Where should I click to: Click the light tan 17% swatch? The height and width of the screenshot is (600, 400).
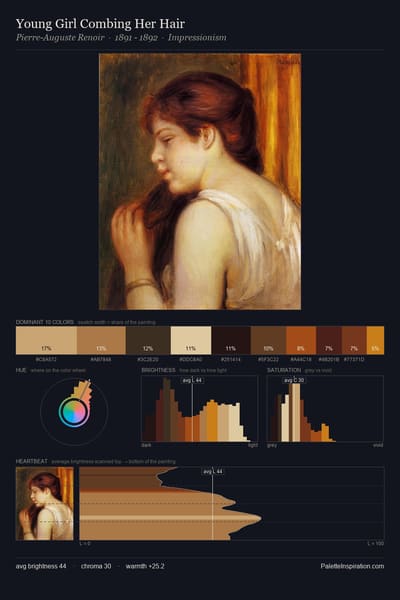46,340
